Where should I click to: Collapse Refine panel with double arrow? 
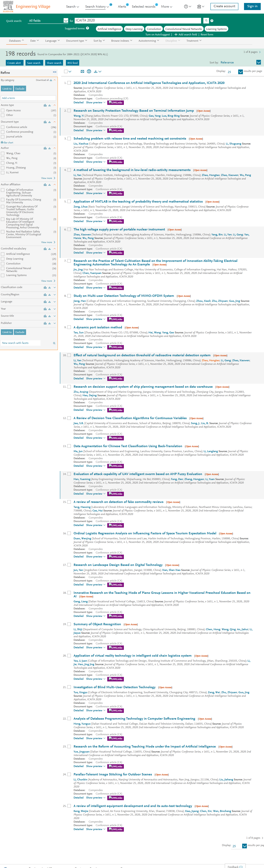pos(55,72)
